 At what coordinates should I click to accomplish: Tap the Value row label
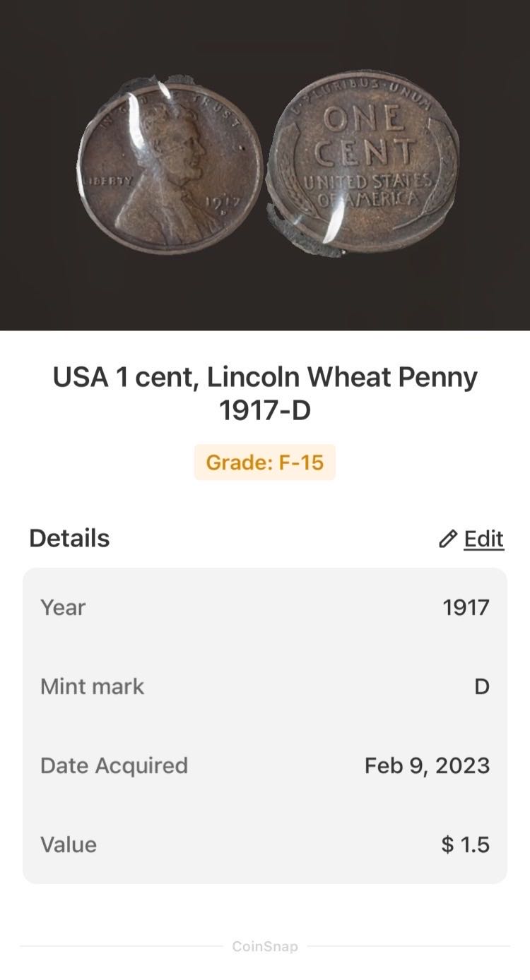[x=69, y=844]
